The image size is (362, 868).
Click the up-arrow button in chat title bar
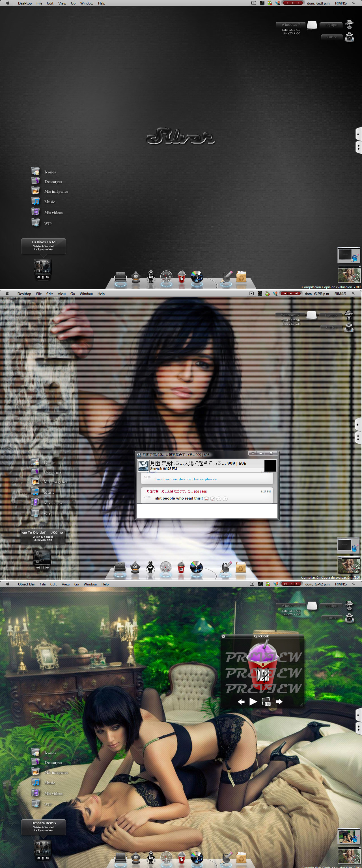point(260,453)
